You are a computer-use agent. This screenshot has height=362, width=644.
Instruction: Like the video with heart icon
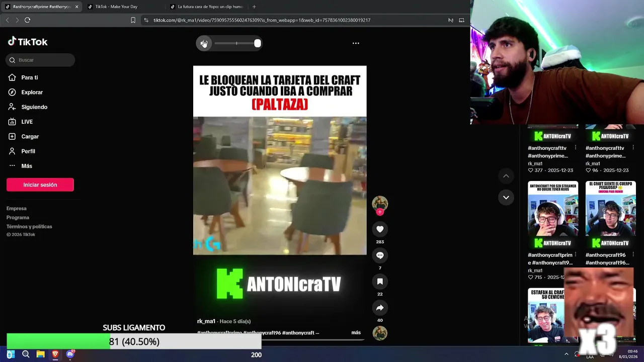coord(380,229)
